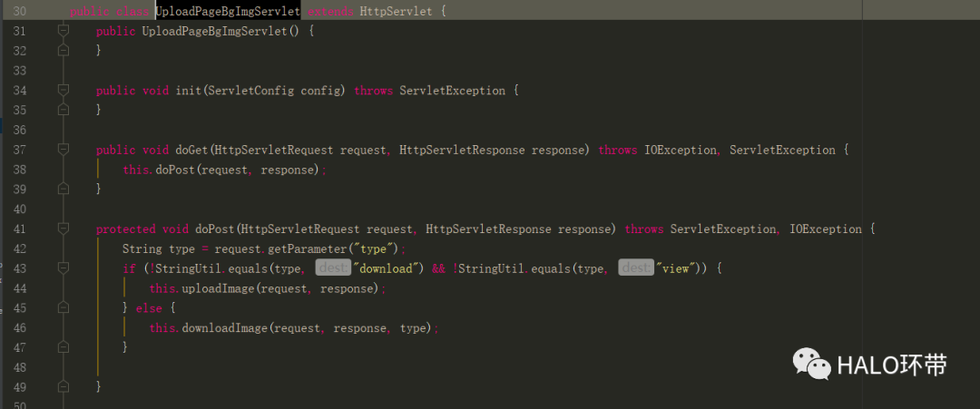Click the WeChat logo in the watermark
The image size is (980, 409).
coord(812,365)
